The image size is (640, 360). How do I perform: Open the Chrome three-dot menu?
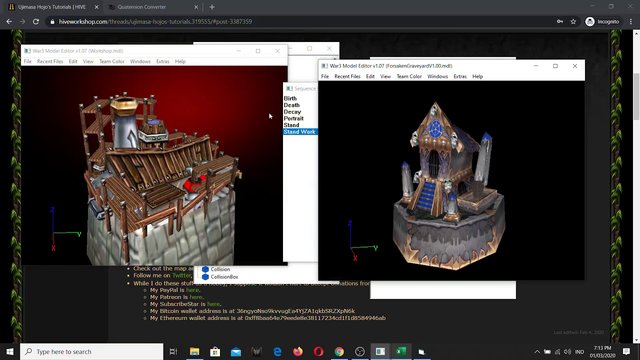tap(631, 22)
